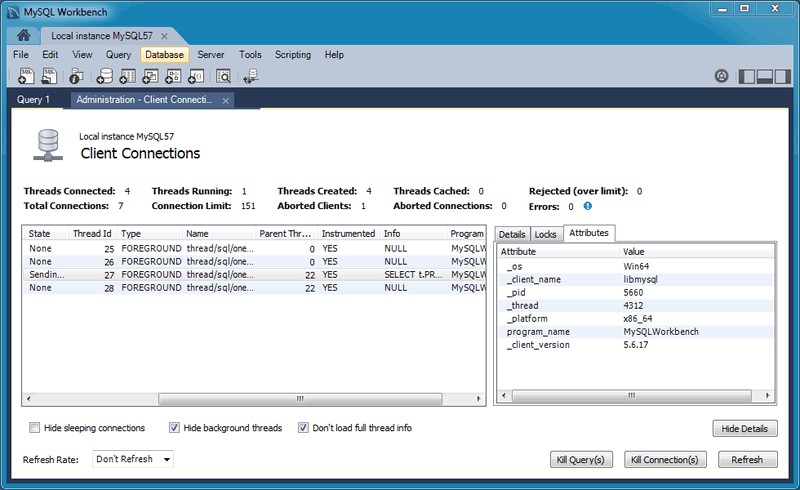The height and width of the screenshot is (490, 800).
Task: Switch to the Query 1 tab
Action: point(33,100)
